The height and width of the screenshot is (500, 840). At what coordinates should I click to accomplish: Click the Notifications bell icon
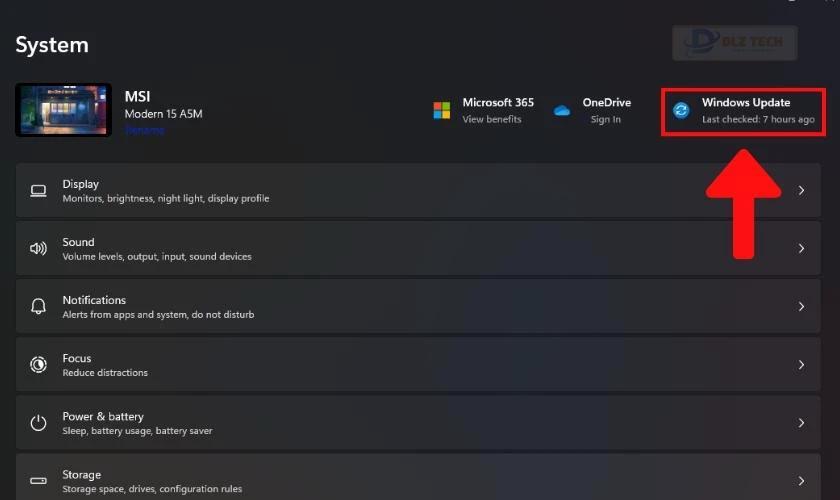[x=38, y=307]
